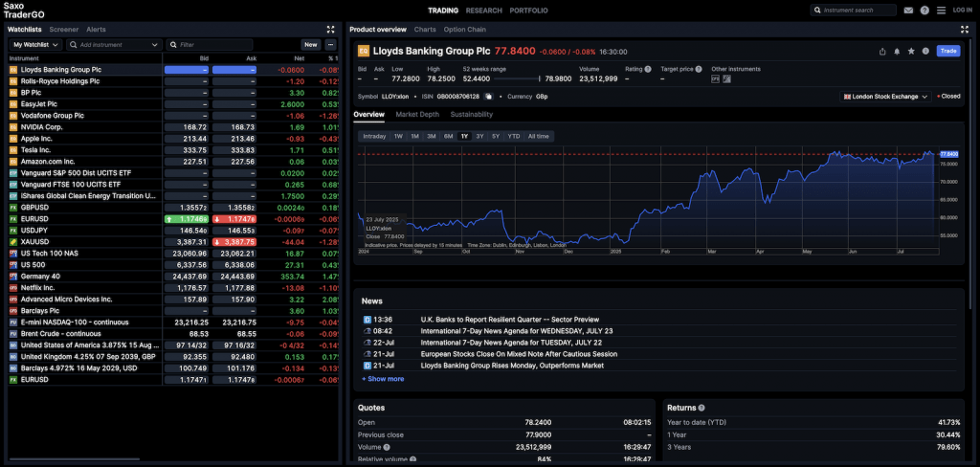This screenshot has width=980, height=467.
Task: Select the Rolls-Royce Holdings Plc row
Action: coord(172,81)
